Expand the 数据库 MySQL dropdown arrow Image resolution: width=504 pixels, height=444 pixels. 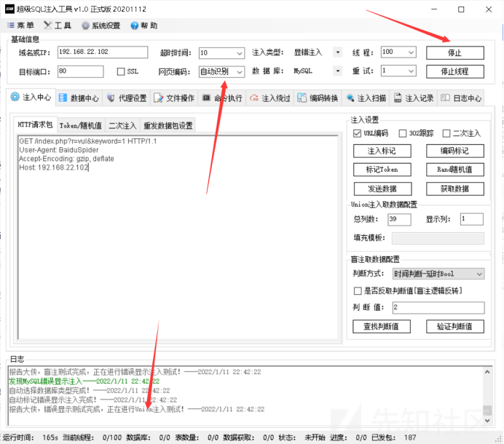(x=337, y=71)
